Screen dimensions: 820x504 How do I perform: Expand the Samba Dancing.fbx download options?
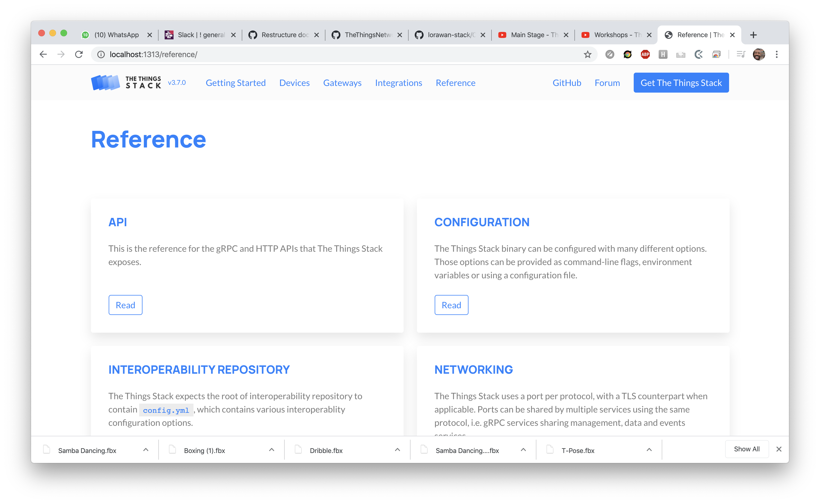(146, 449)
